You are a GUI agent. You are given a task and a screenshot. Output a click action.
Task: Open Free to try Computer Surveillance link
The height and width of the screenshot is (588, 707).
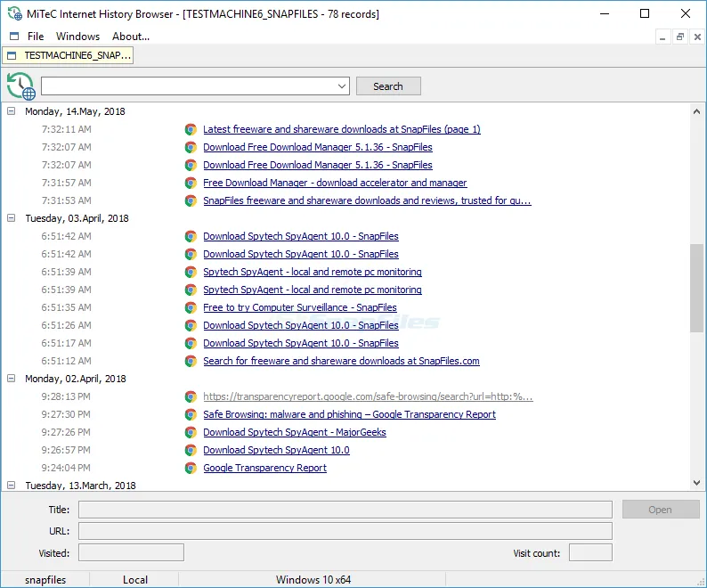[x=300, y=307]
